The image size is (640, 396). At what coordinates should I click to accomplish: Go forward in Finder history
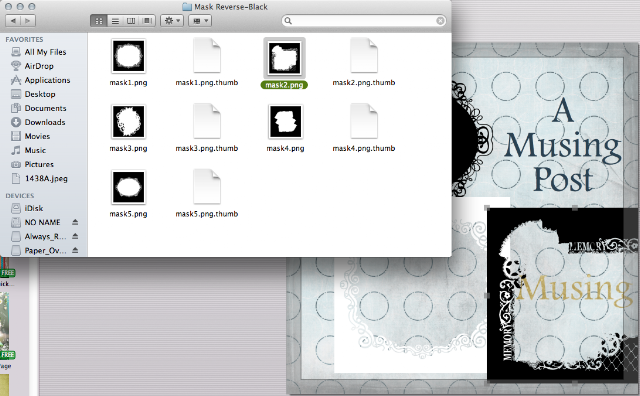28,20
